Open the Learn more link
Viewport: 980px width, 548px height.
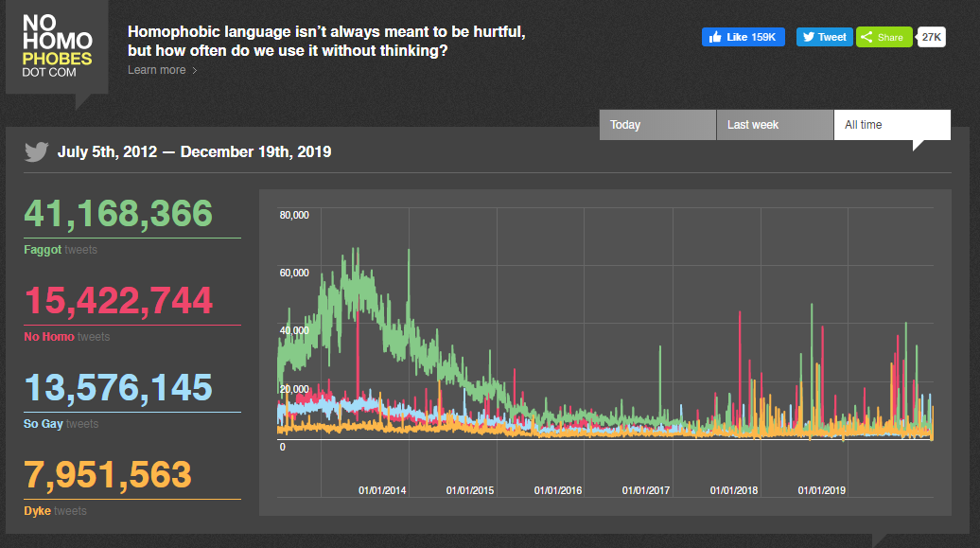[157, 70]
